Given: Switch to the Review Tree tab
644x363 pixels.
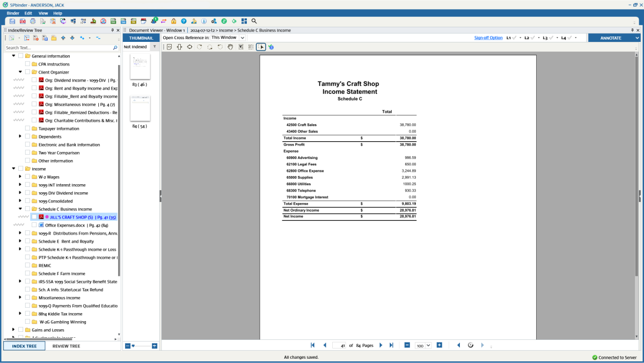Looking at the screenshot, I should pos(66,346).
